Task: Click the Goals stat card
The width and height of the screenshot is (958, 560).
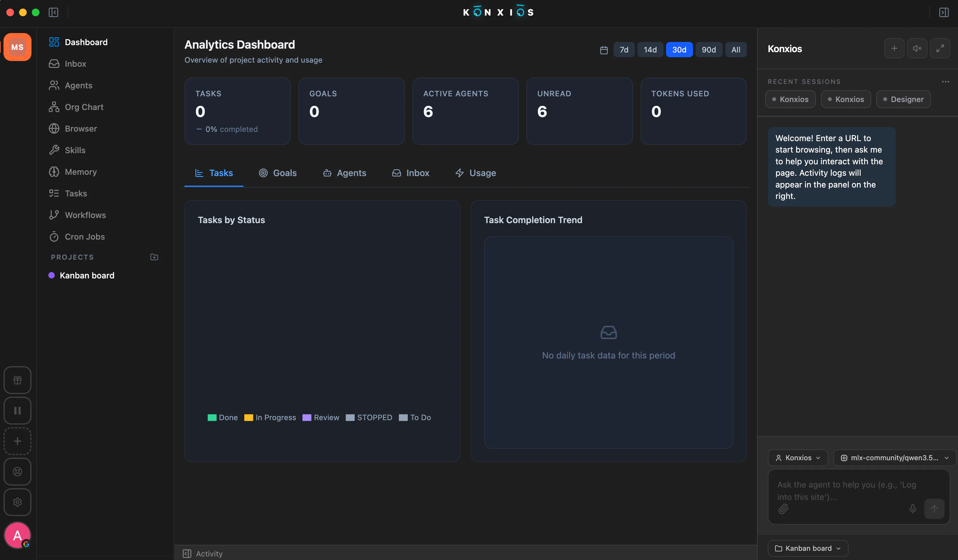Action: [x=351, y=111]
